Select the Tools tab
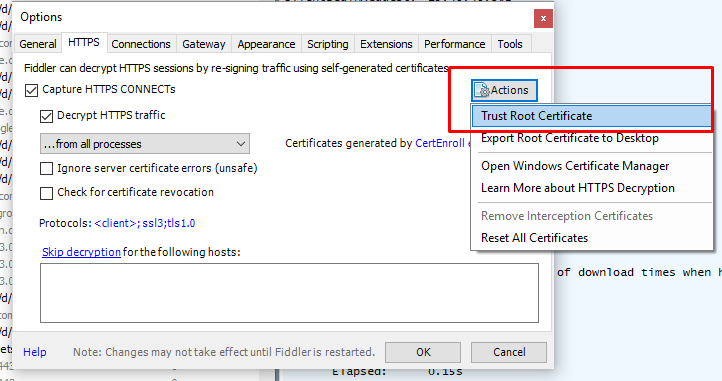 click(x=510, y=44)
